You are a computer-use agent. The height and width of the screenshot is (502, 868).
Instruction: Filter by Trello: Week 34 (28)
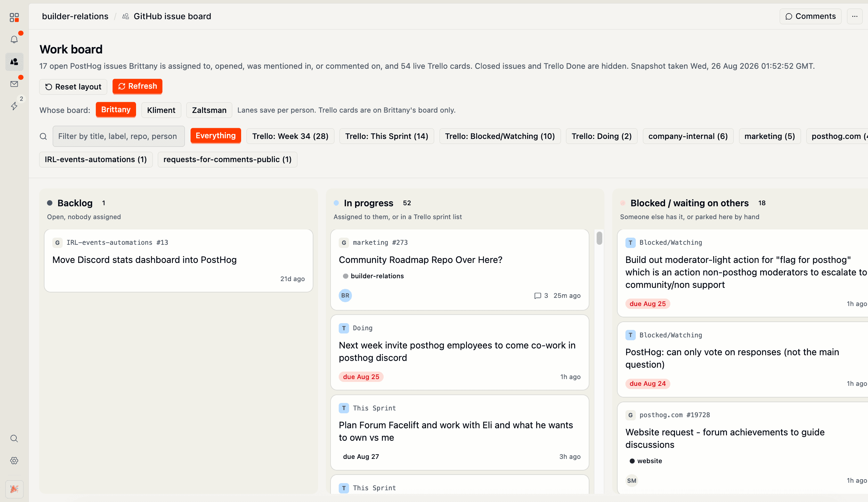tap(290, 136)
